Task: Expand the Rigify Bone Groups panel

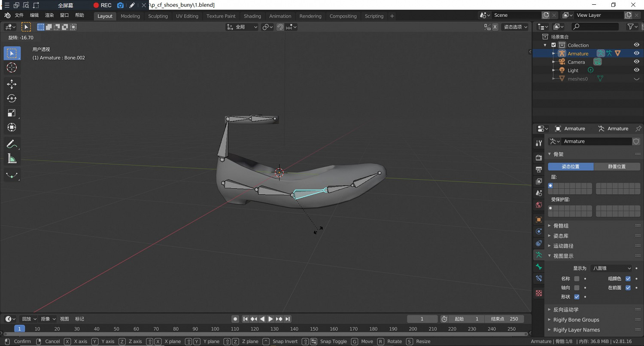Action: 576,320
